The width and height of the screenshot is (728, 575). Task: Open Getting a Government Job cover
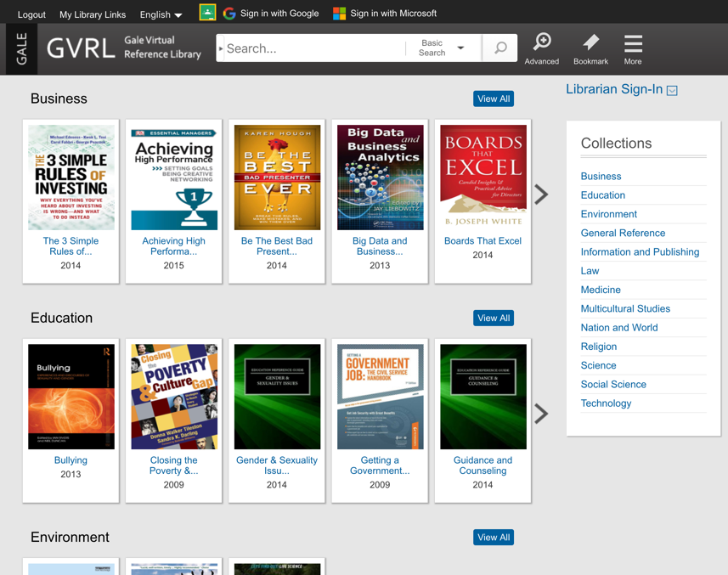pos(381,397)
